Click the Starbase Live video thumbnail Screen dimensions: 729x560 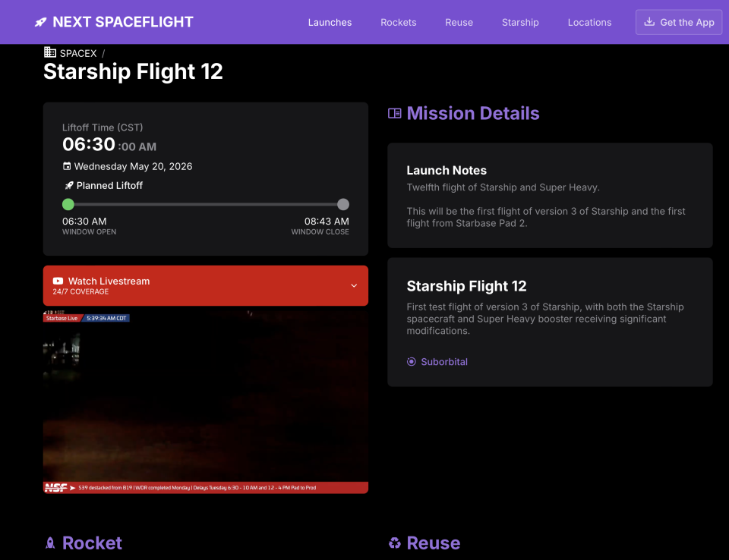click(206, 401)
